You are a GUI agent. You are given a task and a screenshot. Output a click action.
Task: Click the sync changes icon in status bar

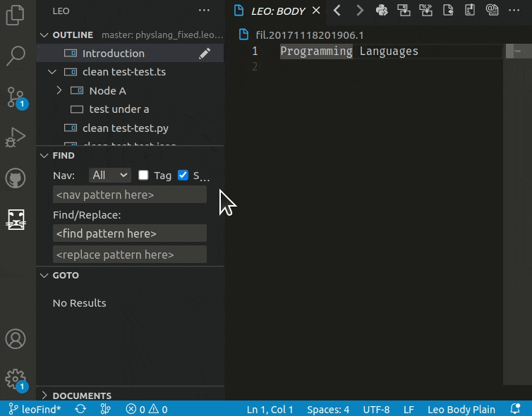(x=80, y=409)
